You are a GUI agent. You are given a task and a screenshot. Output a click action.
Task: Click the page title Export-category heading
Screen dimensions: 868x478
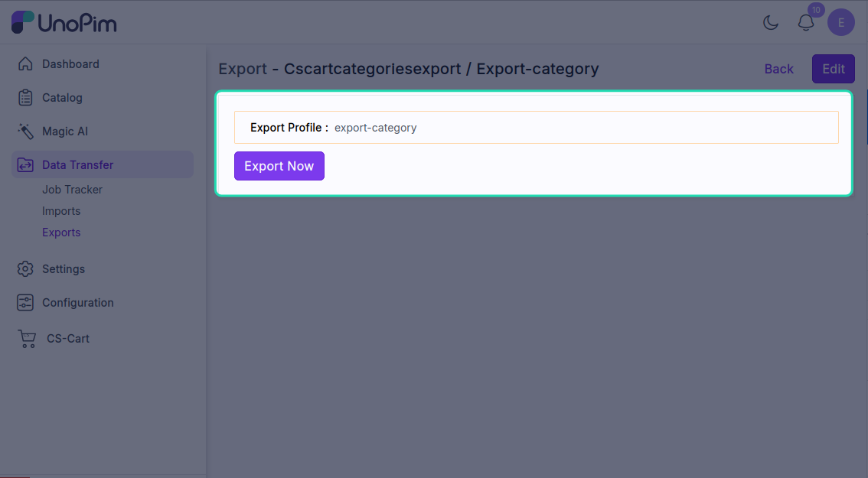(537, 69)
